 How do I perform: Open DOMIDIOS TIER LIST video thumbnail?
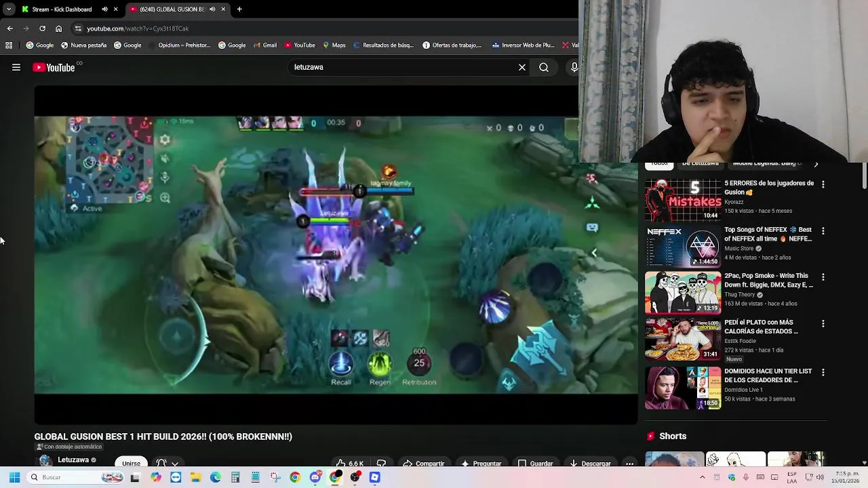683,388
